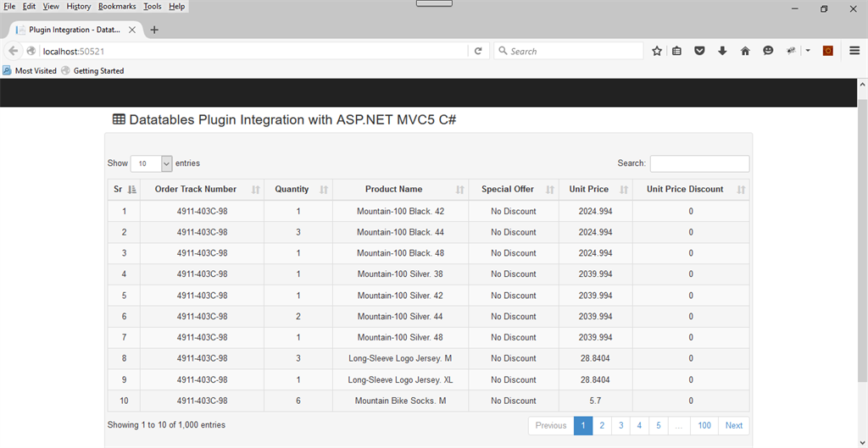
Task: Open the Firefox hamburger menu
Action: [x=854, y=51]
